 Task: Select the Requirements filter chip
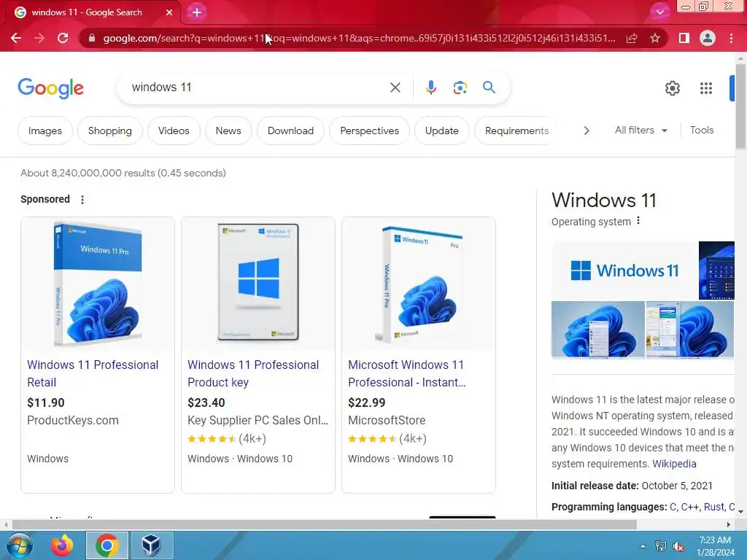point(516,131)
